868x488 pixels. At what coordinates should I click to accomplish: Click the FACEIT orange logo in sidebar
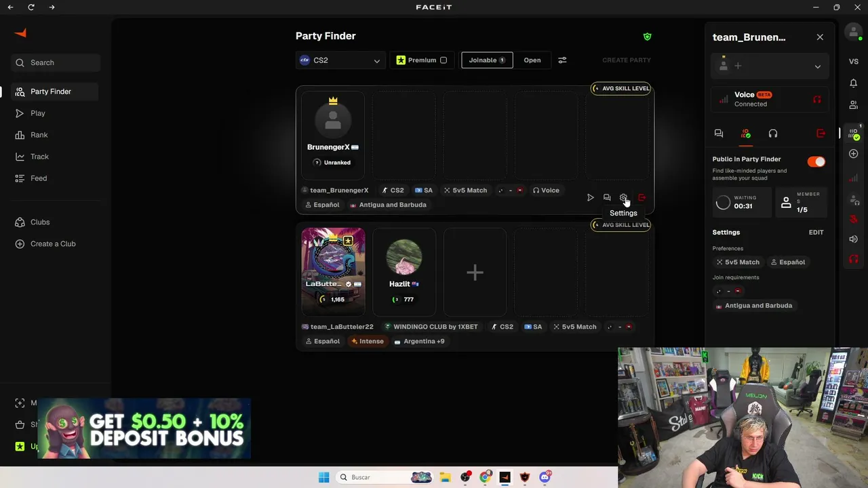coord(21,33)
